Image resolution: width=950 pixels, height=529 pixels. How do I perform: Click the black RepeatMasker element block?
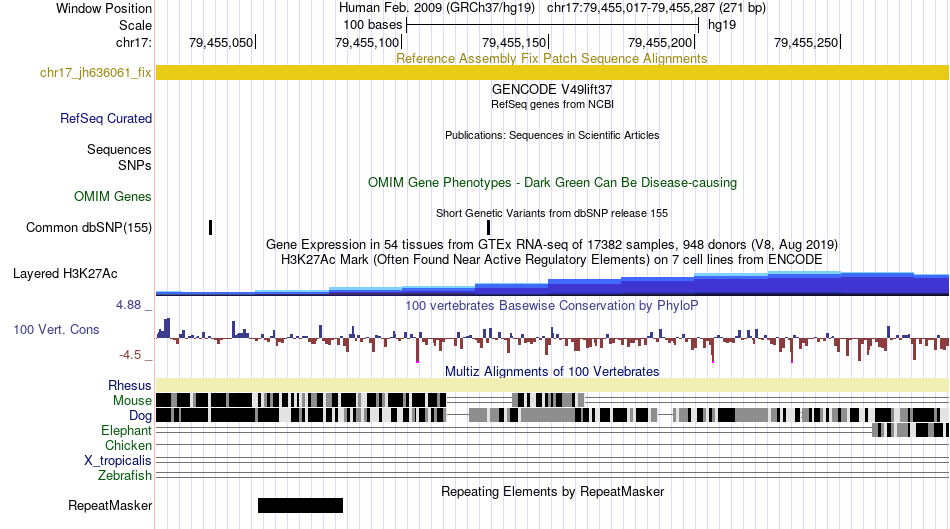pyautogui.click(x=301, y=505)
